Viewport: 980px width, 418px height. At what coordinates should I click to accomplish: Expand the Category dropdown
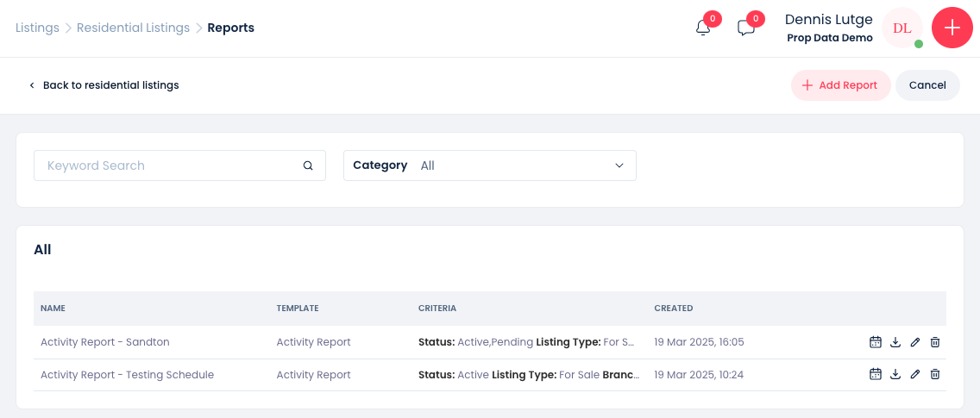tap(489, 165)
